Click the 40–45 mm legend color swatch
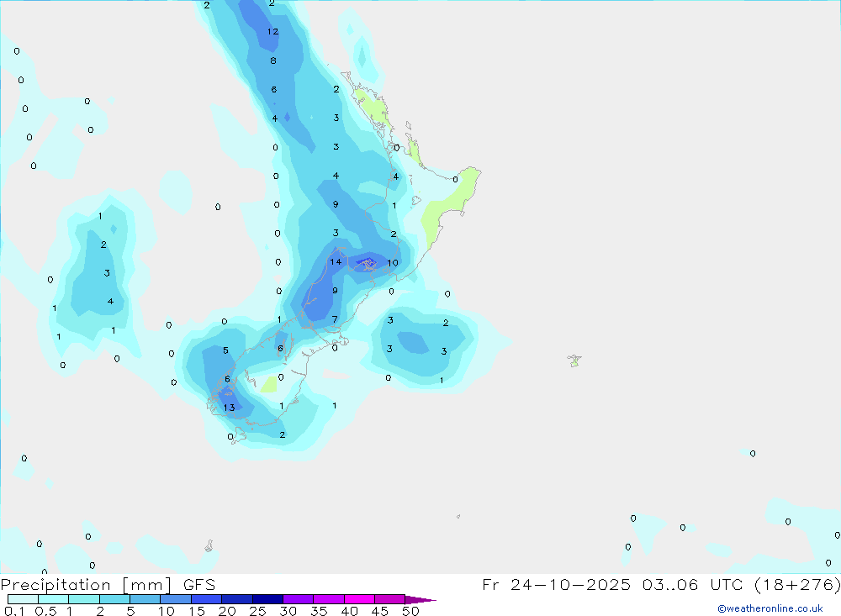The height and width of the screenshot is (616, 841). click(359, 599)
